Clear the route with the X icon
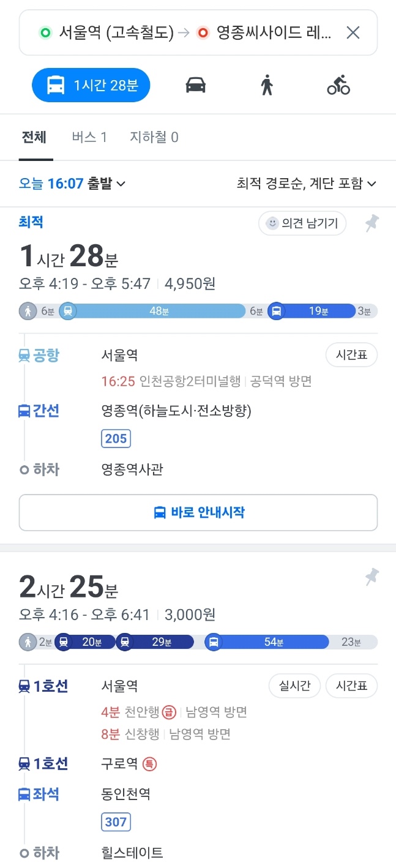The width and height of the screenshot is (396, 868). point(353,32)
